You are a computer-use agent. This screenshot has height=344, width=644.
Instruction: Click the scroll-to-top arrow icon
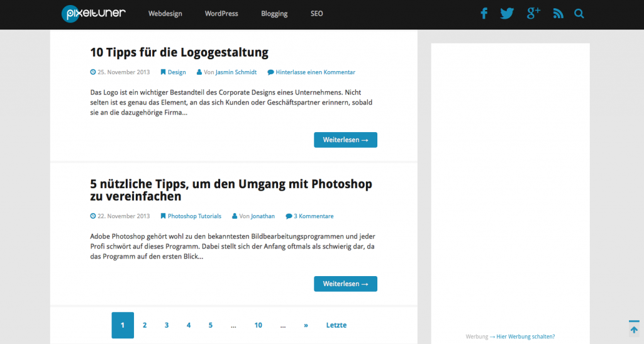pyautogui.click(x=634, y=329)
